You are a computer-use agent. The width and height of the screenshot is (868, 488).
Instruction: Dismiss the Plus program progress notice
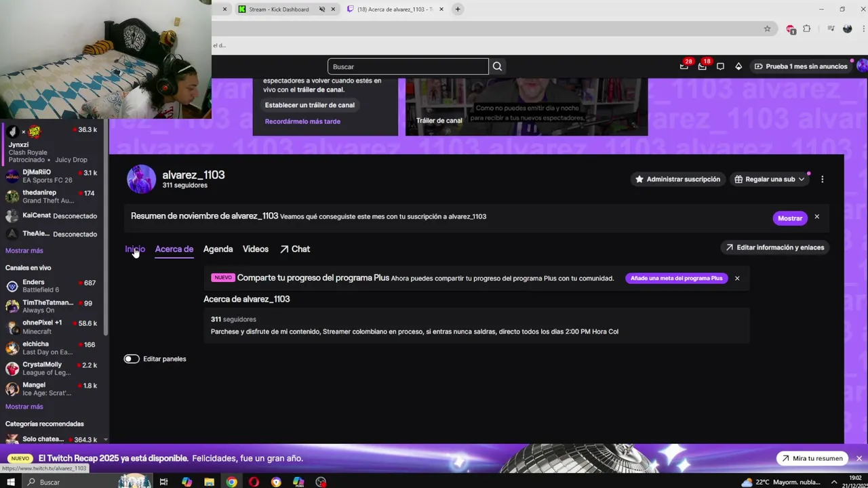(x=737, y=278)
